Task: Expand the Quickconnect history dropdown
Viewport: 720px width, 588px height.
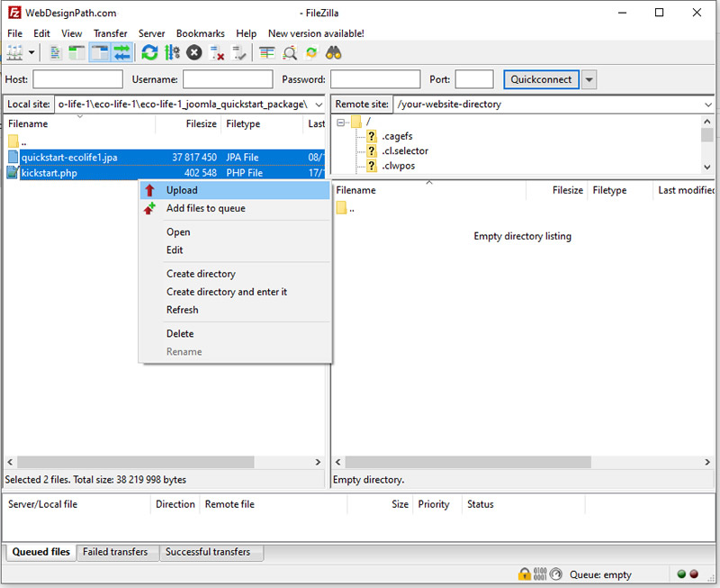Action: 589,79
